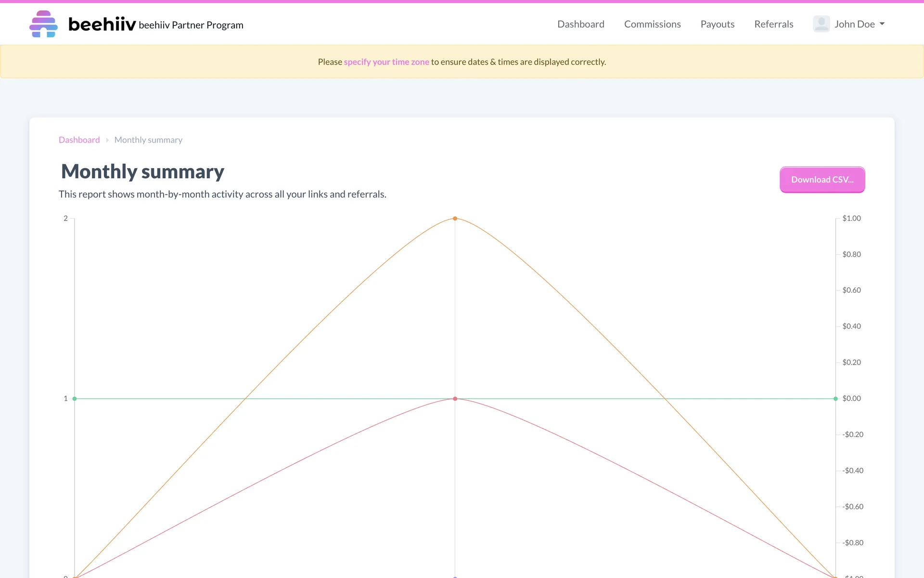Follow the specify your time zone link
This screenshot has width=924, height=578.
click(x=386, y=62)
